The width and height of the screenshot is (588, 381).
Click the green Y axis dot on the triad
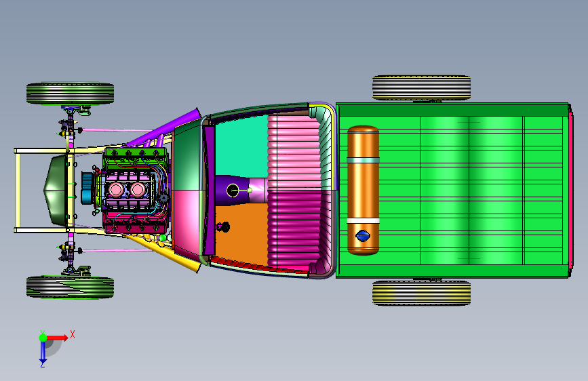(x=43, y=338)
